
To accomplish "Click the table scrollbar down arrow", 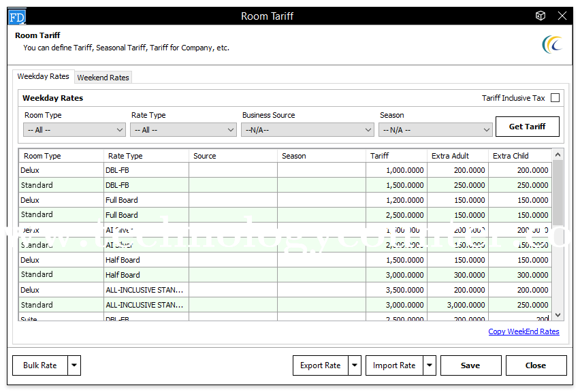I will tap(558, 315).
